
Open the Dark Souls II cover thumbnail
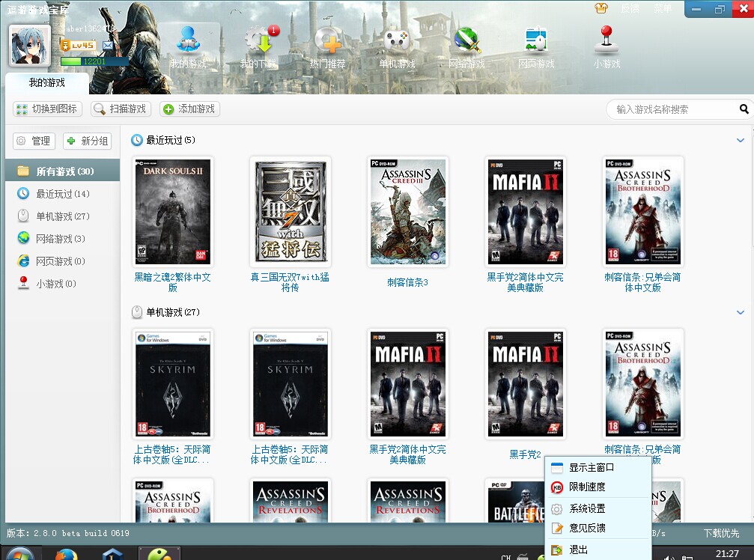[173, 212]
